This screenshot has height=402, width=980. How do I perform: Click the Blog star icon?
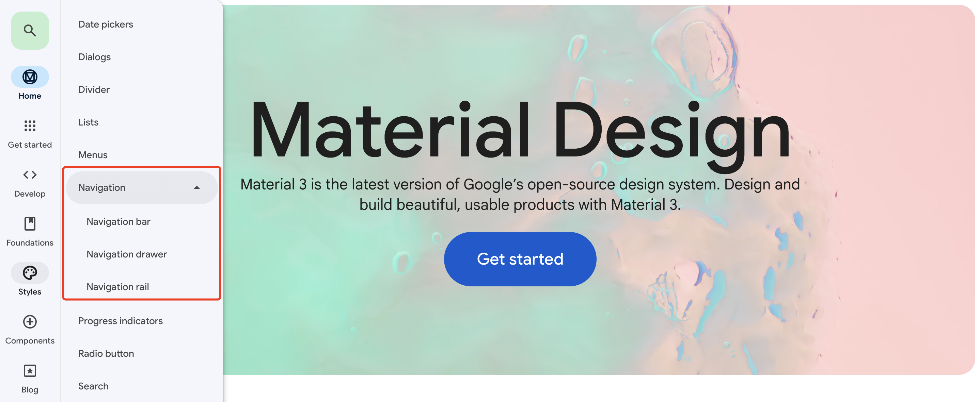click(x=30, y=371)
